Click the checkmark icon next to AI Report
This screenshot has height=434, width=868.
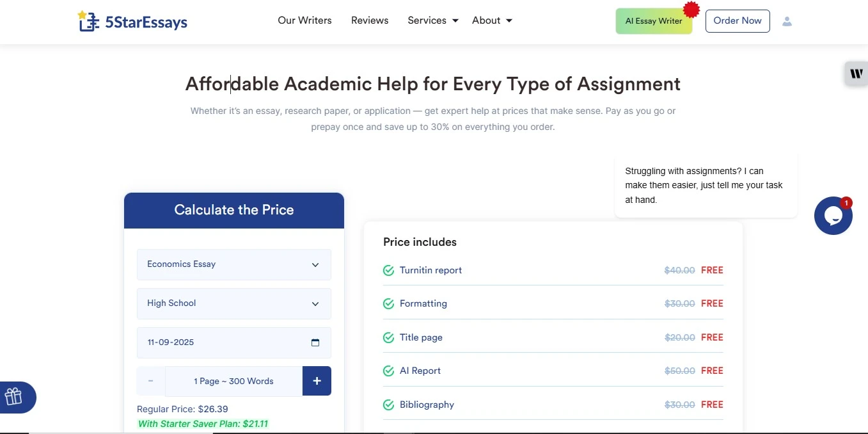pos(388,371)
